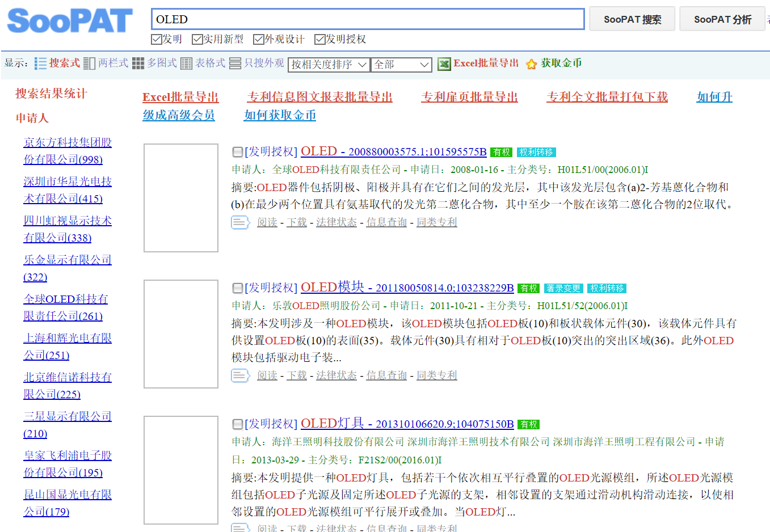The width and height of the screenshot is (770, 532).
Task: Filter by applicant 乐金显示有限公司(322)
Action: [x=68, y=268]
